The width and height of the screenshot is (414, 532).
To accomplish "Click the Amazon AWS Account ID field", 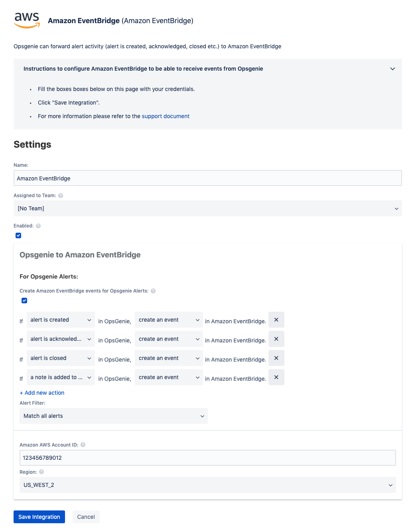I will click(208, 458).
